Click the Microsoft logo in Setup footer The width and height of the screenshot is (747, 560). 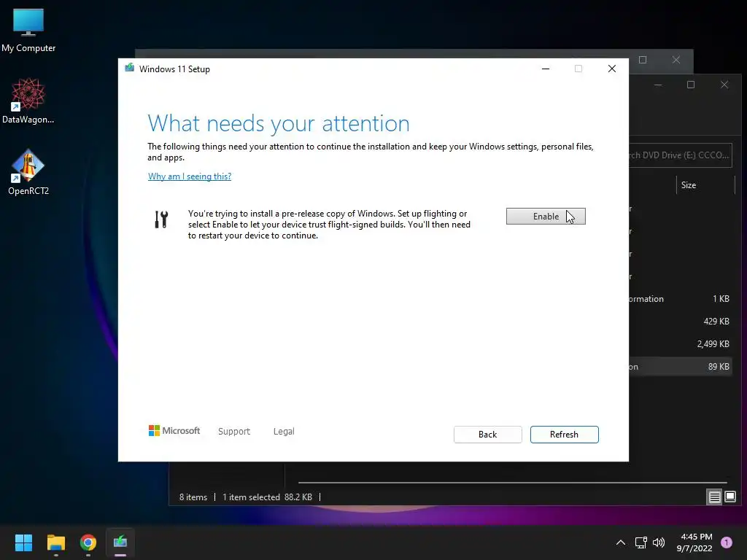coord(174,430)
